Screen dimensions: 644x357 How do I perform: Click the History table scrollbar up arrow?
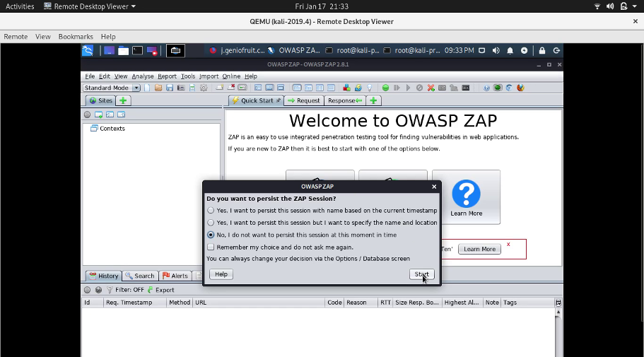(x=558, y=312)
